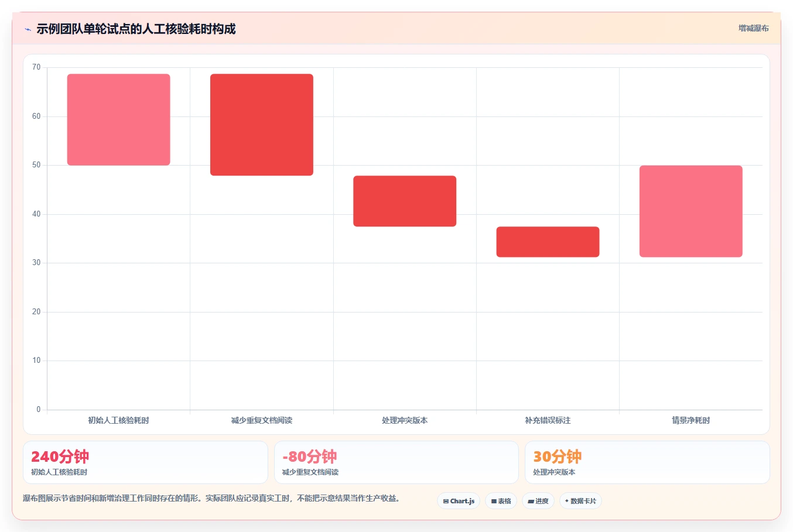Click the 数据卡片 tag chip
The height and width of the screenshot is (532, 793).
pyautogui.click(x=580, y=501)
